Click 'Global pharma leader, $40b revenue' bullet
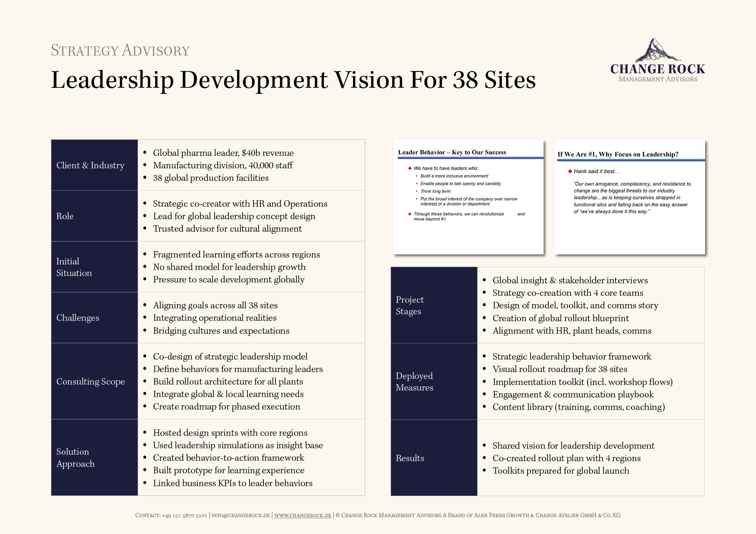Screen dimensions: 756x534 [223, 153]
